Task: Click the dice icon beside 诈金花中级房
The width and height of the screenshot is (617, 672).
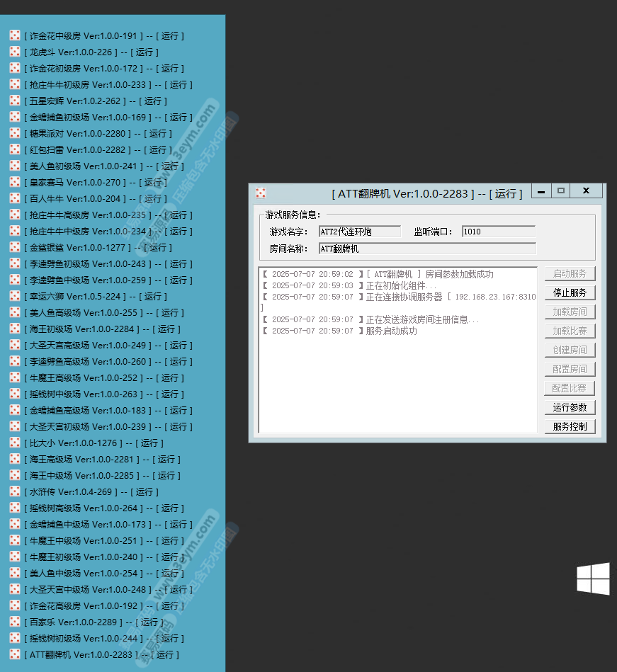Action: click(x=14, y=35)
